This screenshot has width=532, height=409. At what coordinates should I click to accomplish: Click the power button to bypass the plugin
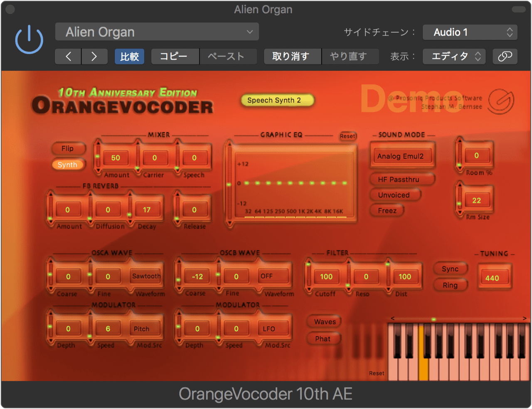pyautogui.click(x=29, y=39)
